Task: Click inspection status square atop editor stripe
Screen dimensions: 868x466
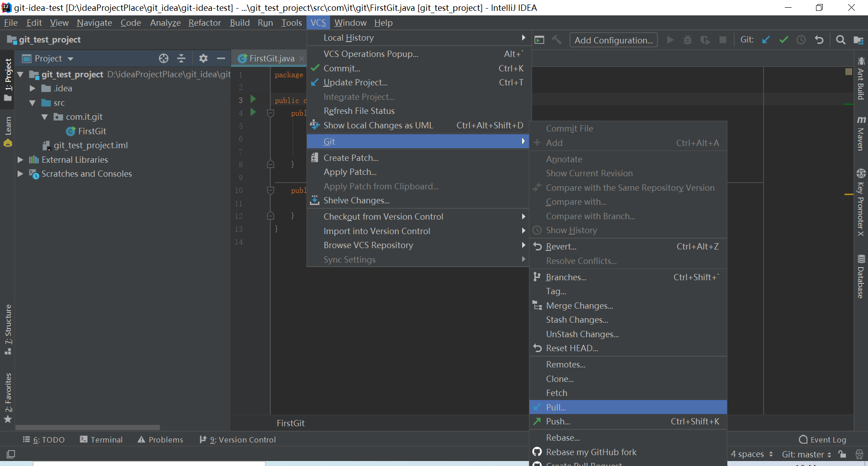Action: point(849,72)
